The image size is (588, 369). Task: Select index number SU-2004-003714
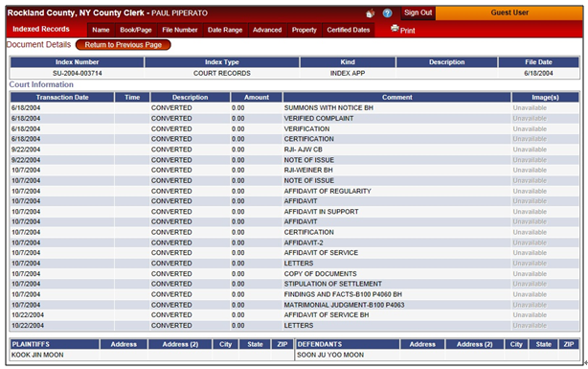(78, 73)
